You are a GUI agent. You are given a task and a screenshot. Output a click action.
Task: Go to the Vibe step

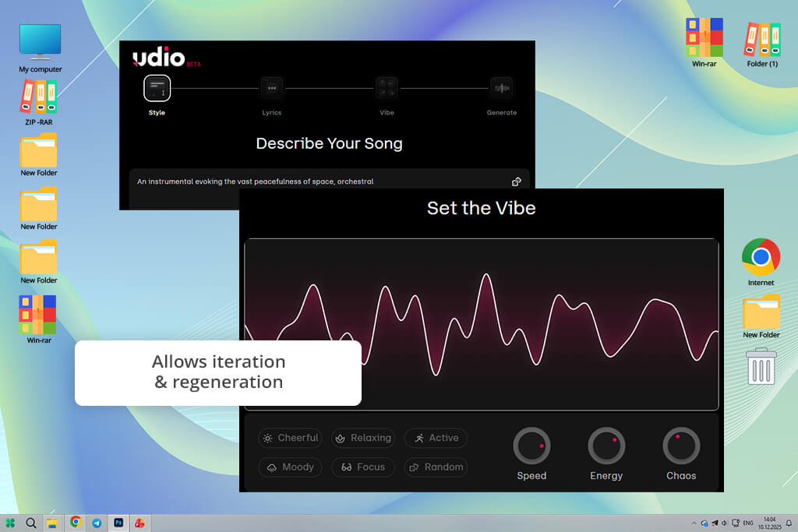387,89
